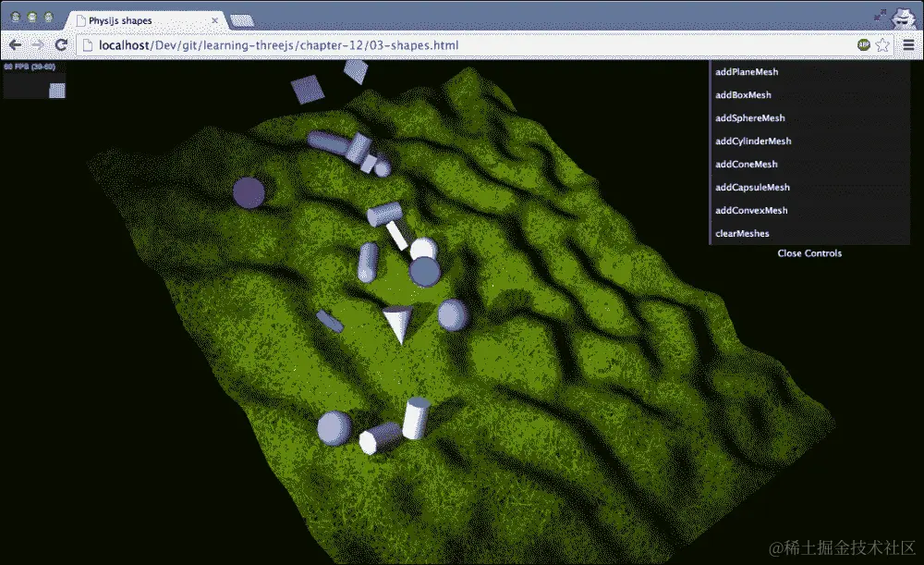Click the page icon beside the URL
This screenshot has height=565, width=924.
pyautogui.click(x=88, y=44)
